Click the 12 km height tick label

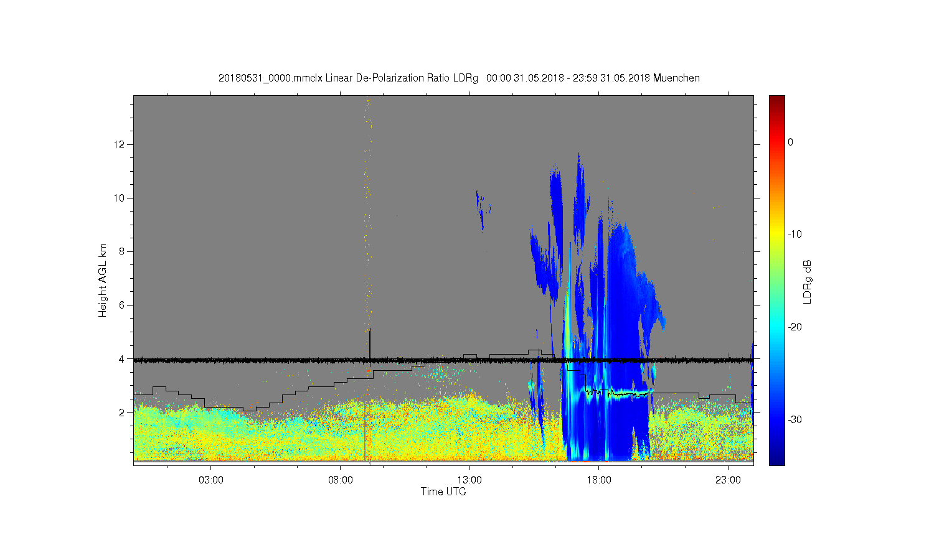tap(120, 144)
